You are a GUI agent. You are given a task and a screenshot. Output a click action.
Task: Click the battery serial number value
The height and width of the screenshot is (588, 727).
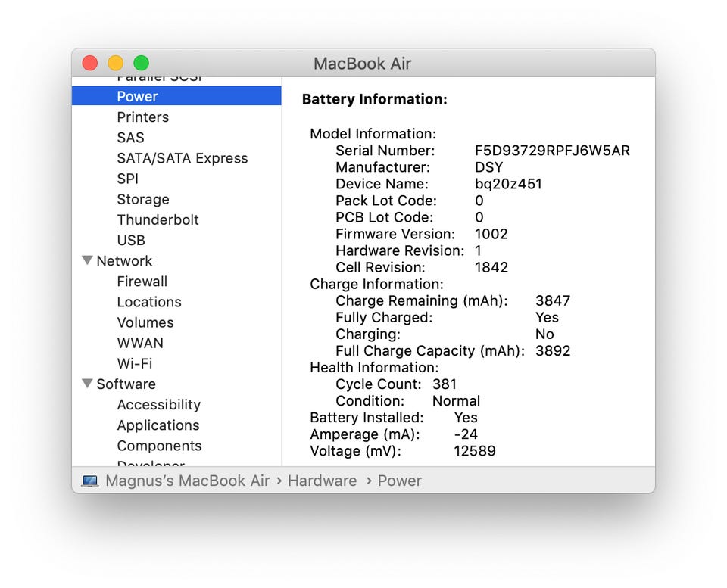click(551, 151)
